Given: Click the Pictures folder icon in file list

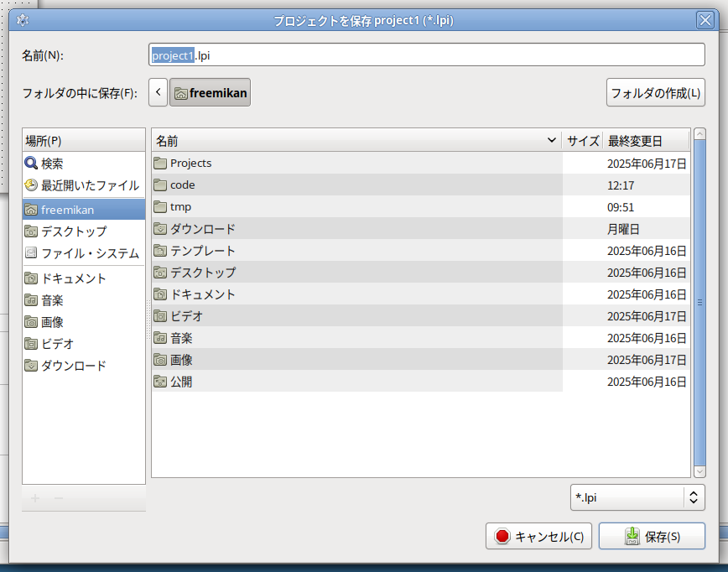Looking at the screenshot, I should click(160, 359).
